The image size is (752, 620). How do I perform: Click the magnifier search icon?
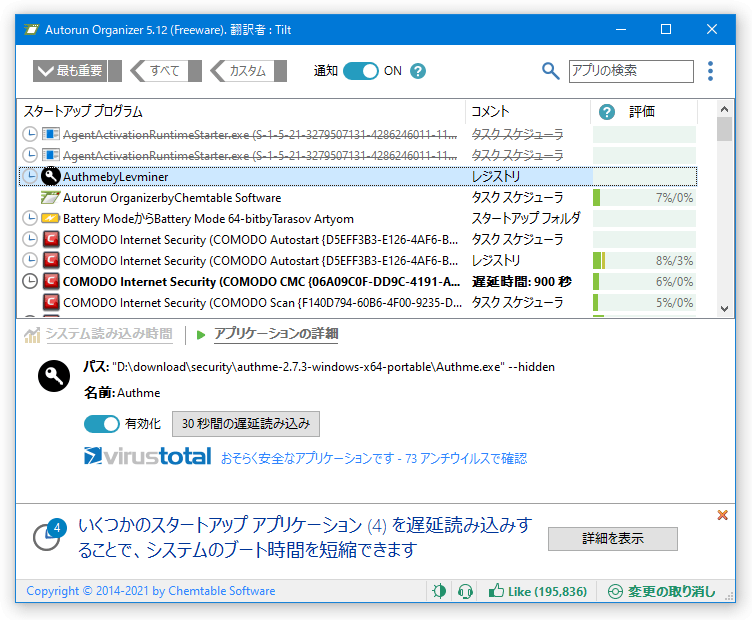[x=551, y=71]
